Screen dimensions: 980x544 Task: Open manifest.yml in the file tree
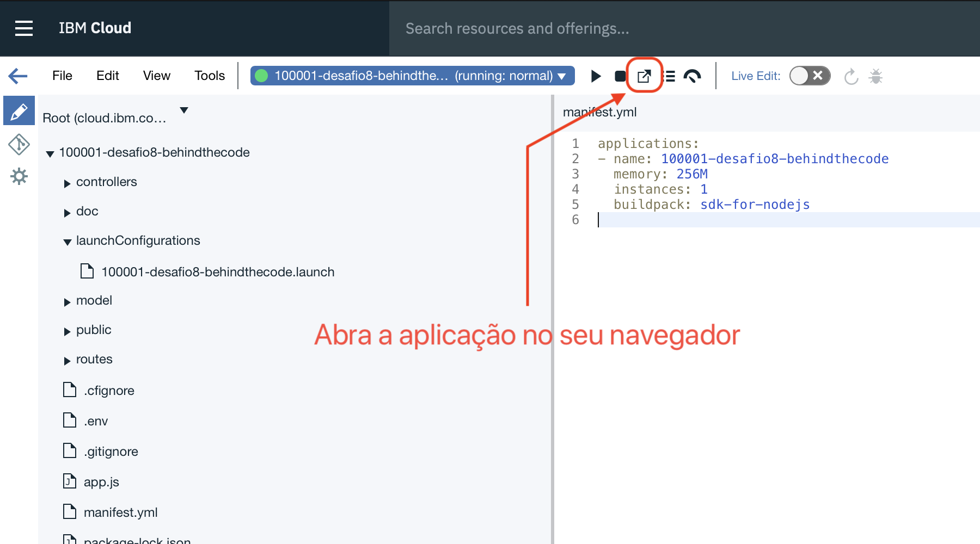click(121, 512)
